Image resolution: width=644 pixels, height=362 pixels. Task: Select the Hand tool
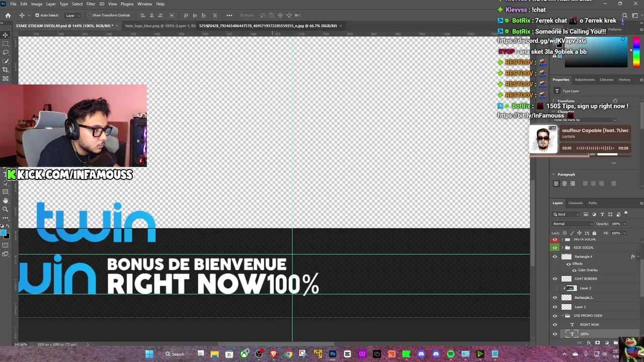6,200
